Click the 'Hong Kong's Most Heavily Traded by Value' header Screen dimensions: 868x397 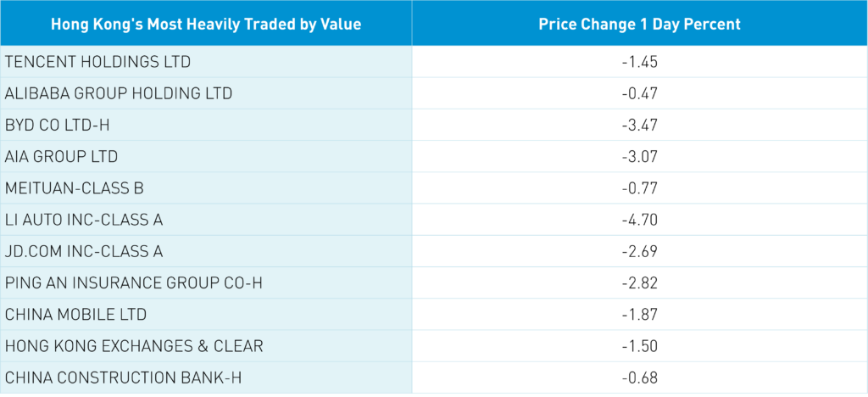pos(206,24)
